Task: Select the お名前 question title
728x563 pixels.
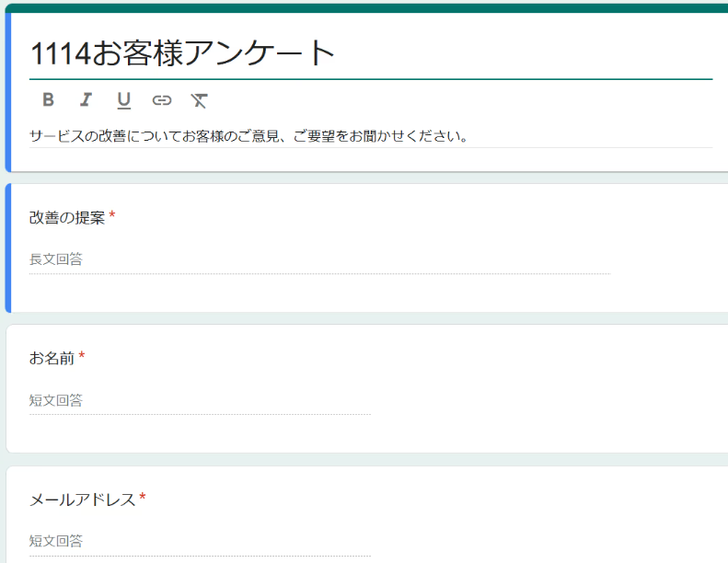Action: [52, 358]
